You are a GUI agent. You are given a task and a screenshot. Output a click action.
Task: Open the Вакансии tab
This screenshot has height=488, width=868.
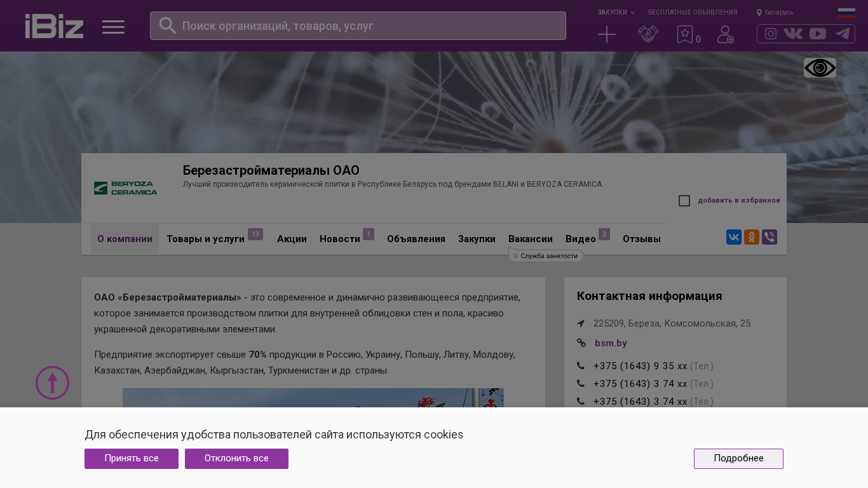point(531,239)
